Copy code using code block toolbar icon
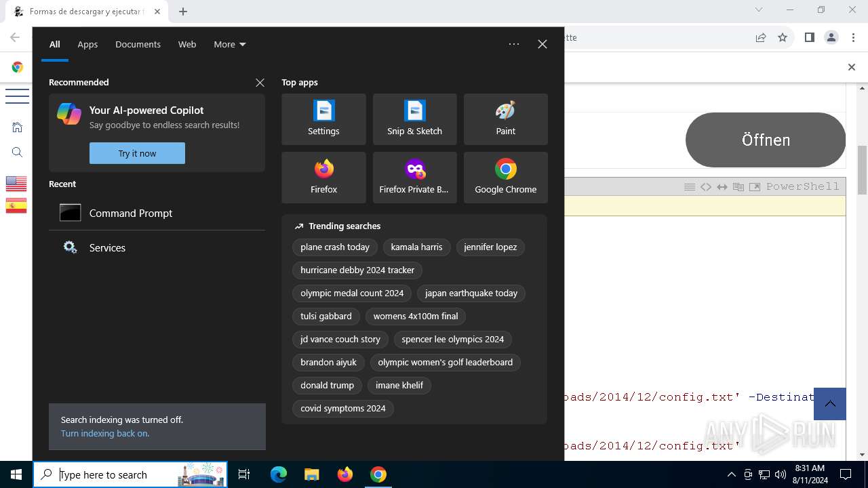Viewport: 868px width, 488px height. (x=738, y=187)
